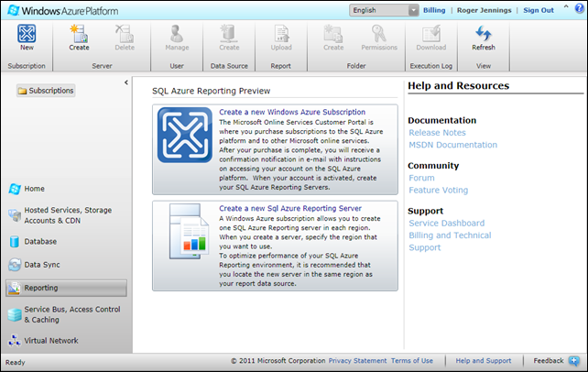Open the Service Dashboard link

447,224
